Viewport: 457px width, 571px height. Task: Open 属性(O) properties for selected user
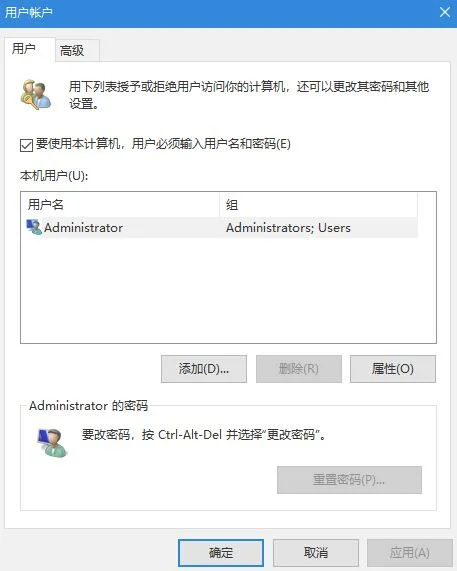[393, 369]
